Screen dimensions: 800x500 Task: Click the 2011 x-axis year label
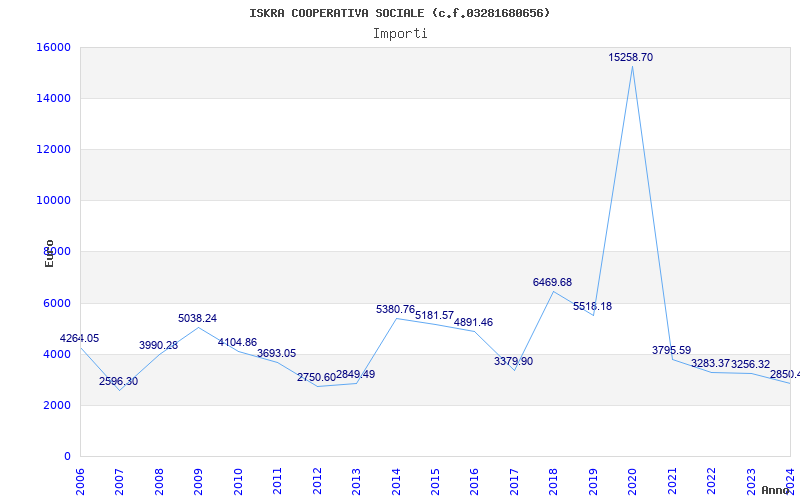click(278, 482)
